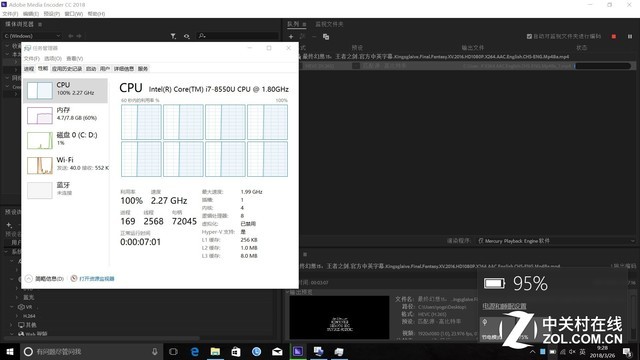This screenshot has height=360, width=640.
Task: Click the filter icon in Media Browser
Action: click(173, 36)
